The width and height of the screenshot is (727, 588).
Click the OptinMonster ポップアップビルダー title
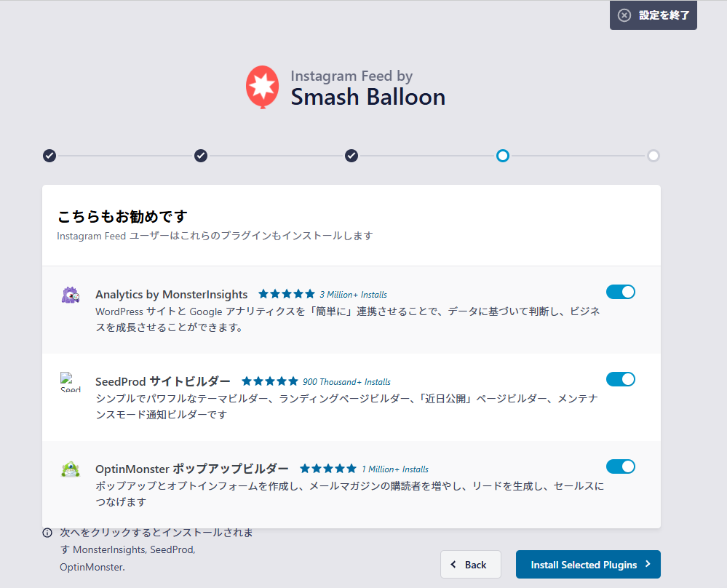coord(192,469)
